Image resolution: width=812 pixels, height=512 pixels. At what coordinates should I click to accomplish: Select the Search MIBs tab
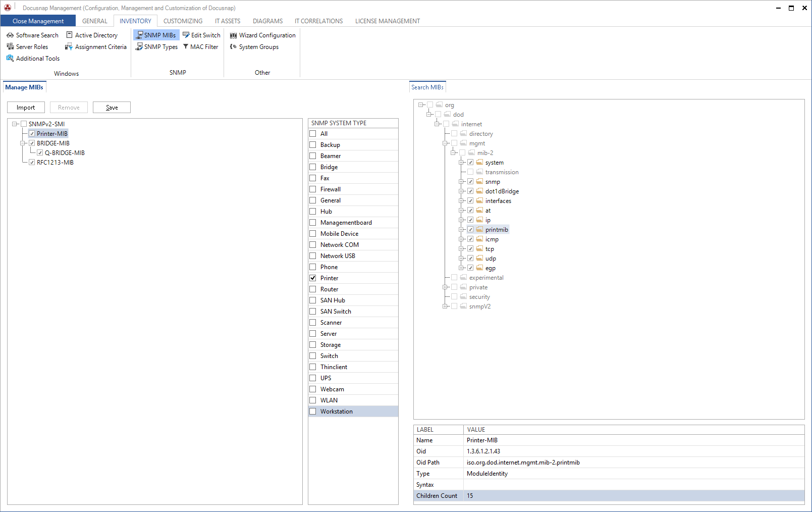click(427, 87)
